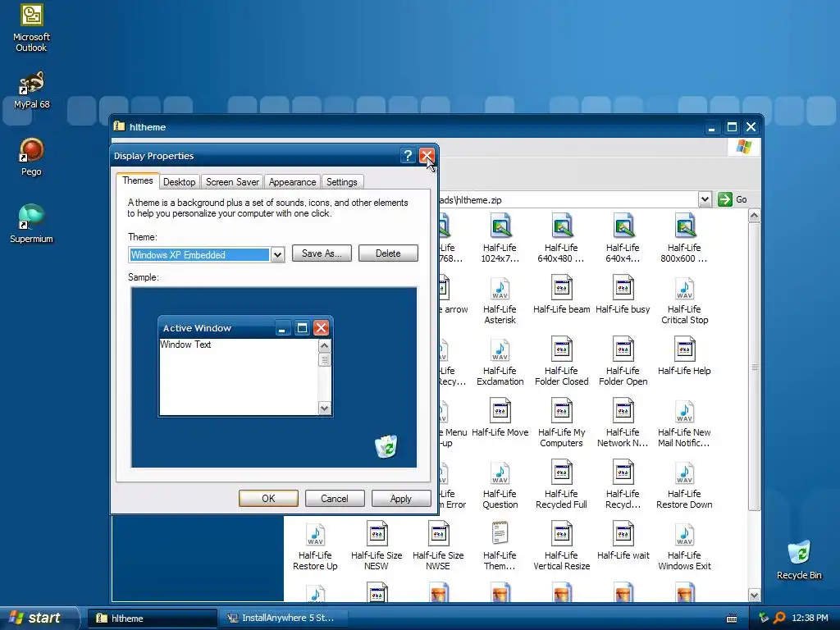Viewport: 840px width, 630px height.
Task: Switch to the Appearance tab
Action: point(292,182)
